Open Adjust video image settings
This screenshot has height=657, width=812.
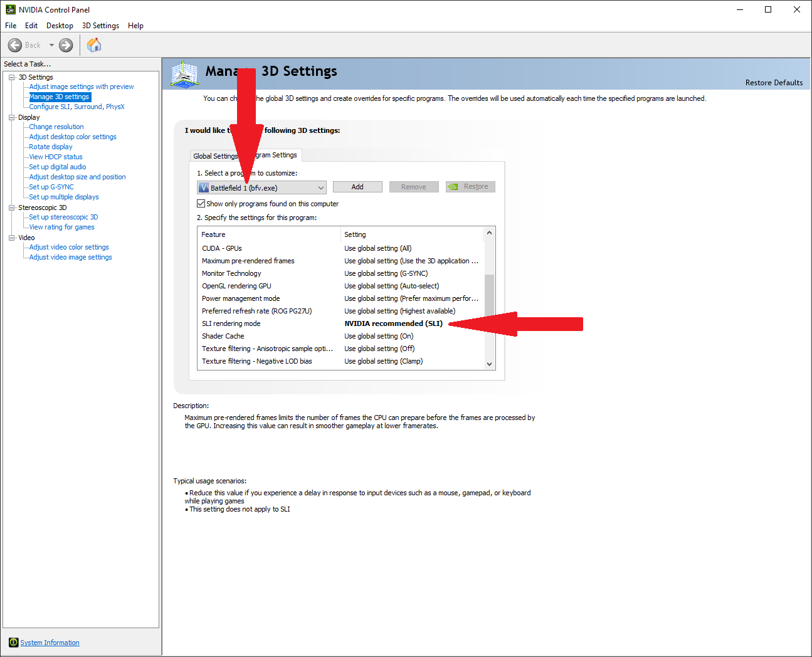pyautogui.click(x=70, y=257)
